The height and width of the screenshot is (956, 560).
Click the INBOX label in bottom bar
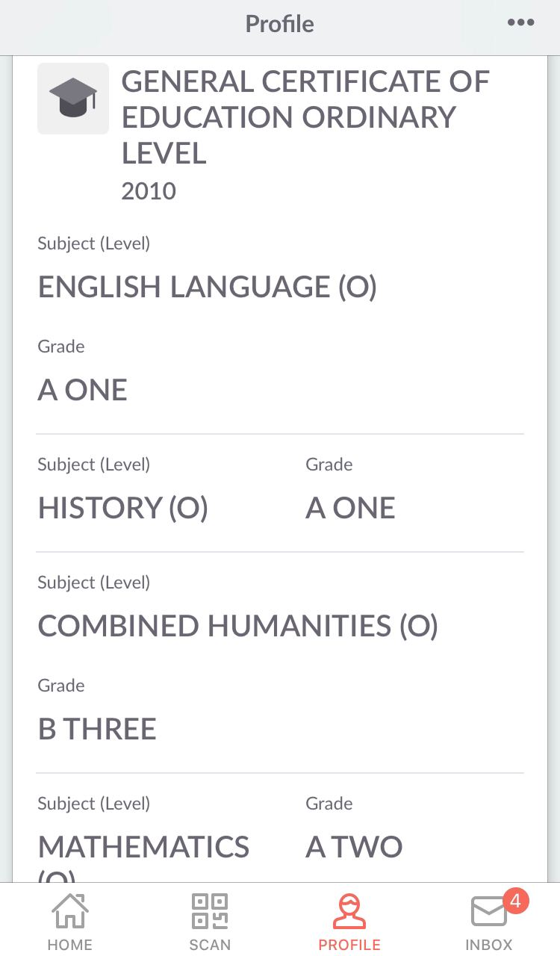(489, 945)
